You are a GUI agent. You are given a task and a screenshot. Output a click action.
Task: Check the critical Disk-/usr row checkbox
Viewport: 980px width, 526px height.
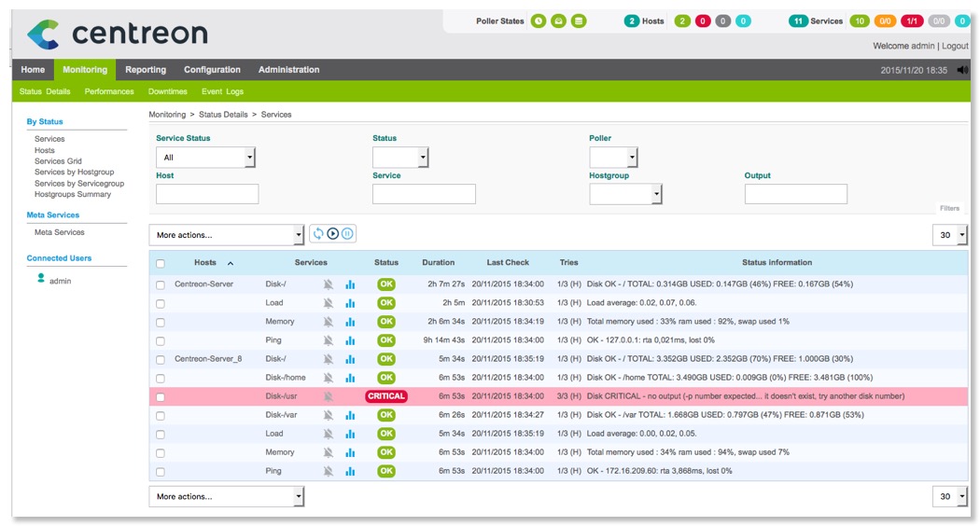pyautogui.click(x=161, y=397)
